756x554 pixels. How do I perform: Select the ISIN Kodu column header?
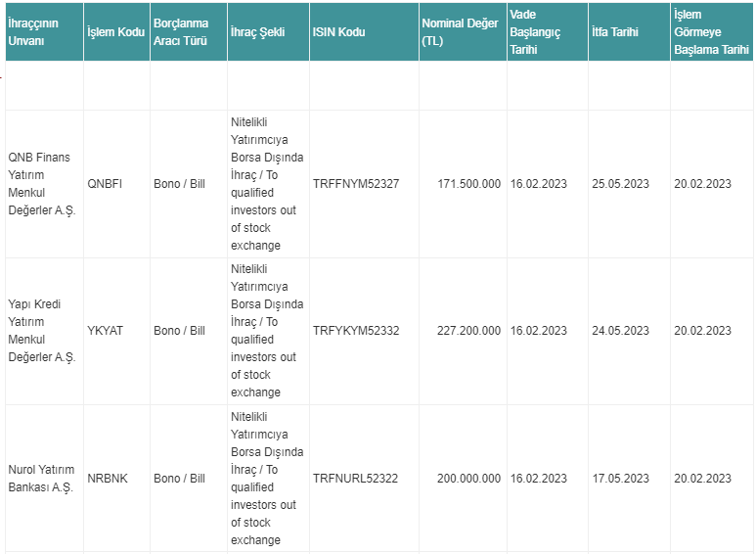pos(338,32)
